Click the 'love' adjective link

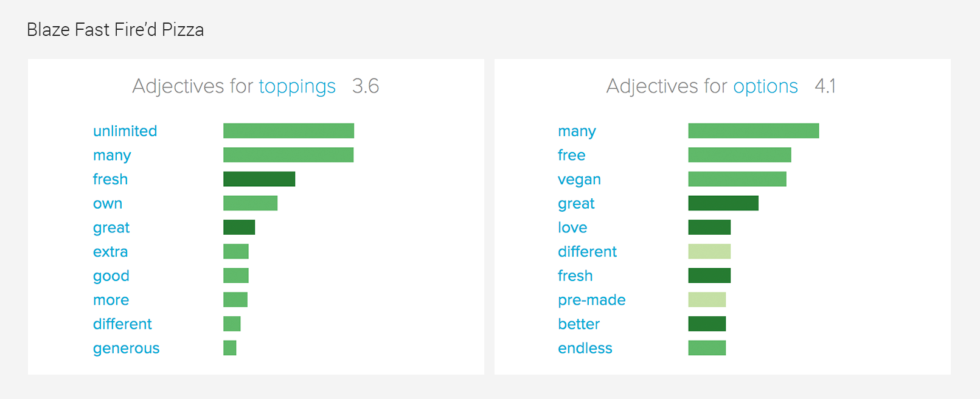pyautogui.click(x=572, y=227)
